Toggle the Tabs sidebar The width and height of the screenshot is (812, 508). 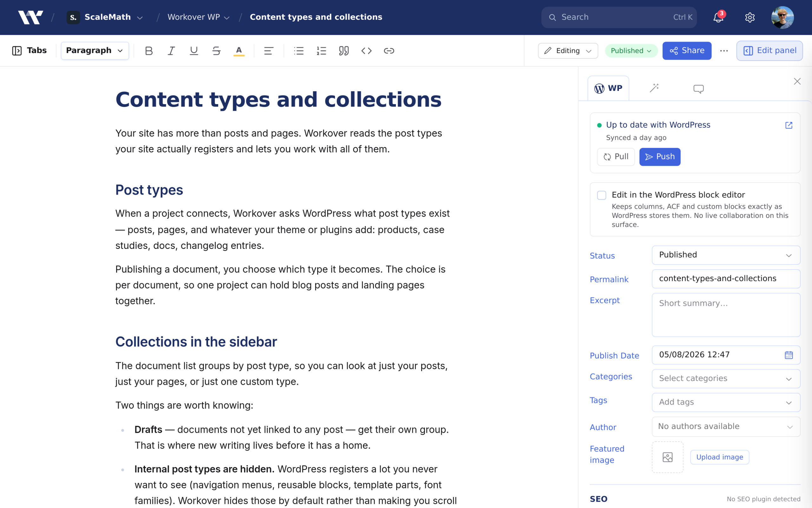[29, 51]
